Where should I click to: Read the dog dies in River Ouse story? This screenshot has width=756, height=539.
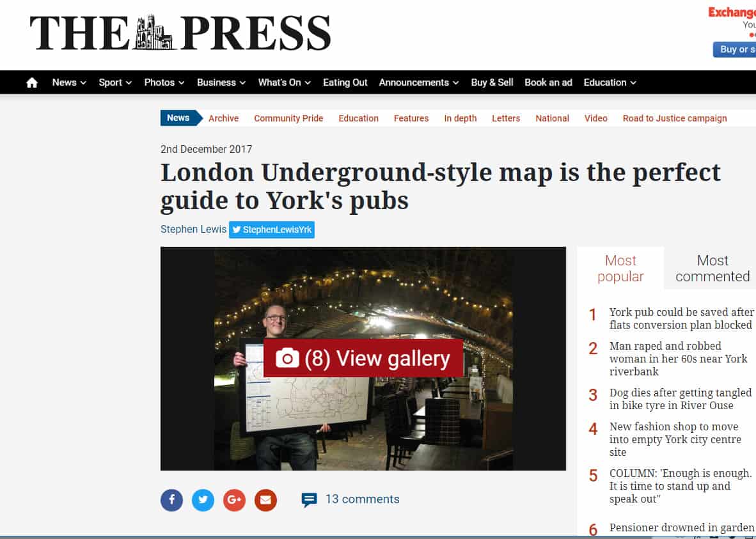(680, 399)
